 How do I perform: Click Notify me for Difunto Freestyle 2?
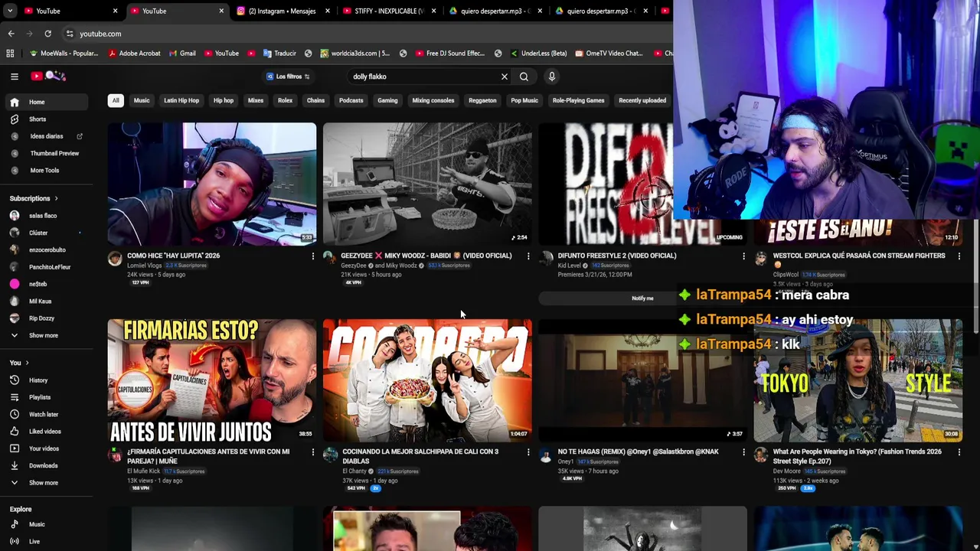point(642,298)
